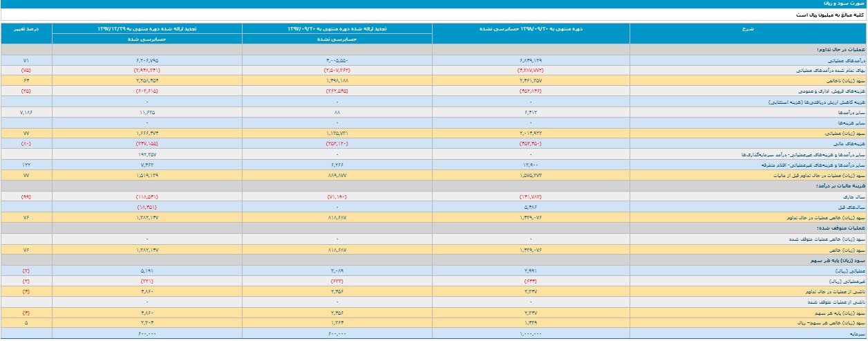Click the 7,186 percent change cell
Viewport: 868px width, 341px height.
point(26,111)
